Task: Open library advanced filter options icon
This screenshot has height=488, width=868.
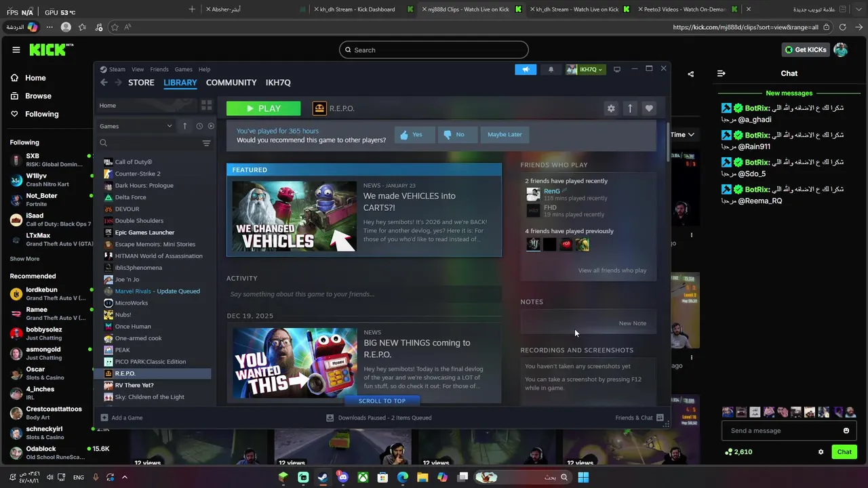Action: [x=206, y=143]
